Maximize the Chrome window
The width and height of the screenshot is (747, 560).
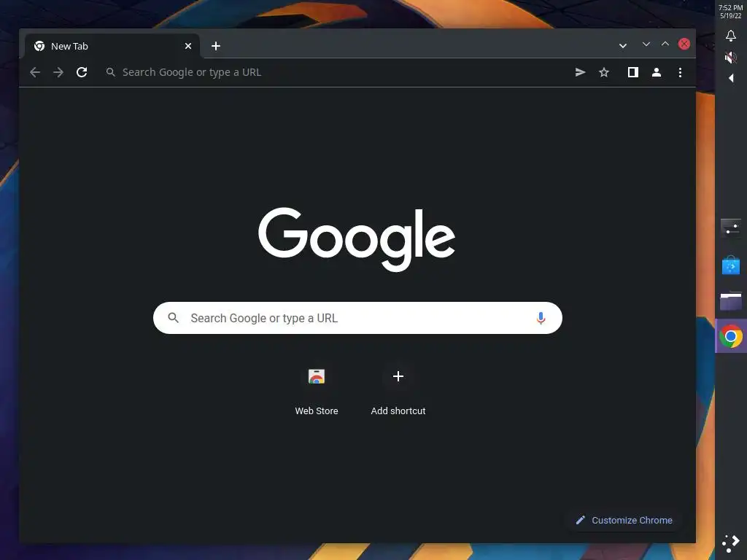(x=665, y=44)
